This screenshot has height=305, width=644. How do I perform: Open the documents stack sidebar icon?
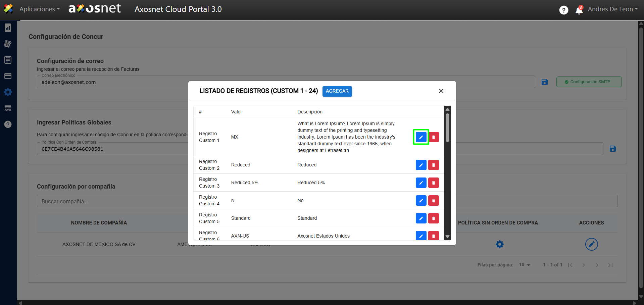tap(8, 44)
